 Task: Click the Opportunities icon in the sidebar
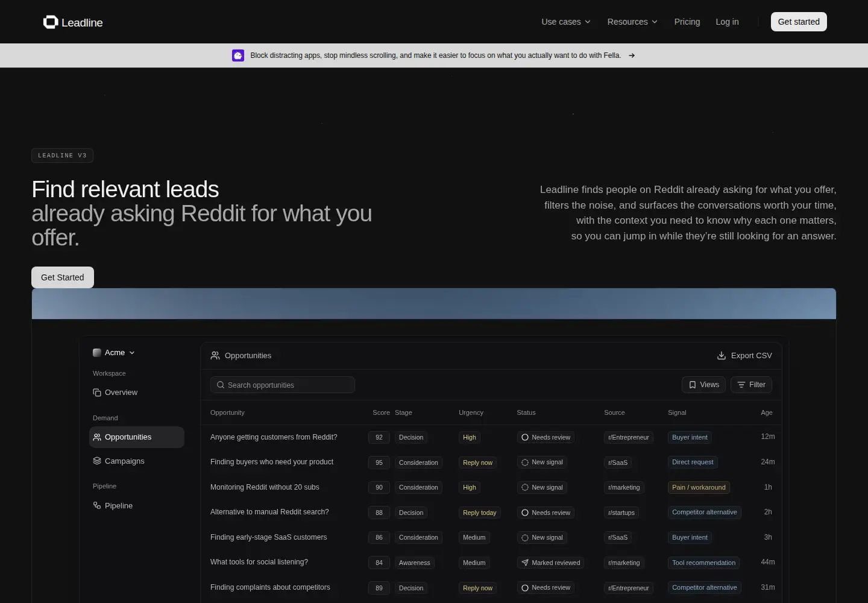pyautogui.click(x=97, y=437)
